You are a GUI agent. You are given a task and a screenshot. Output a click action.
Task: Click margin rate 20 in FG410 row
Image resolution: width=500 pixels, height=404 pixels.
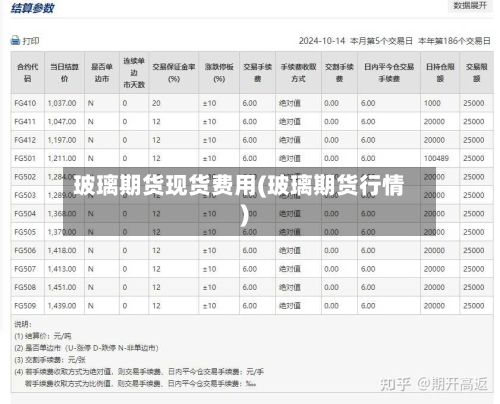[x=156, y=103]
